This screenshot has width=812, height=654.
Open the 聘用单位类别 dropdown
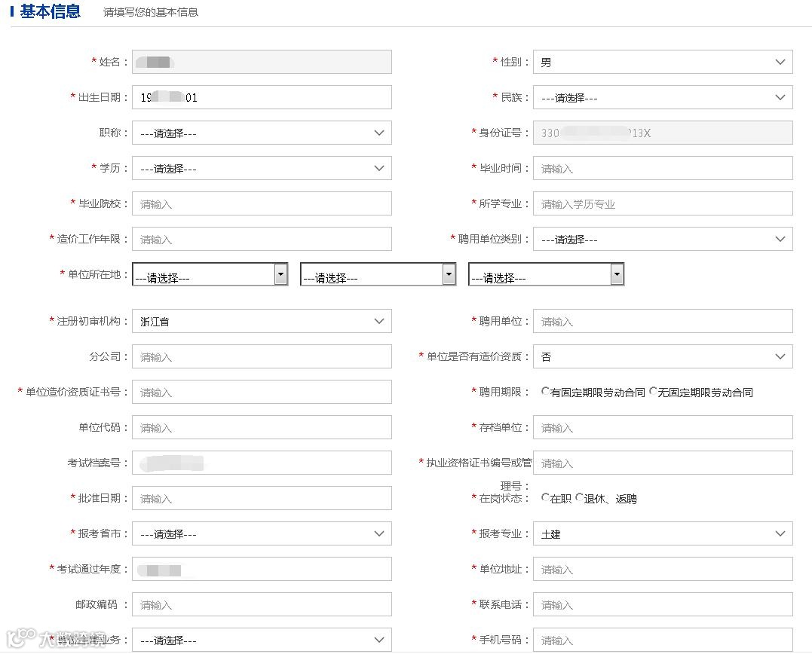tap(663, 239)
